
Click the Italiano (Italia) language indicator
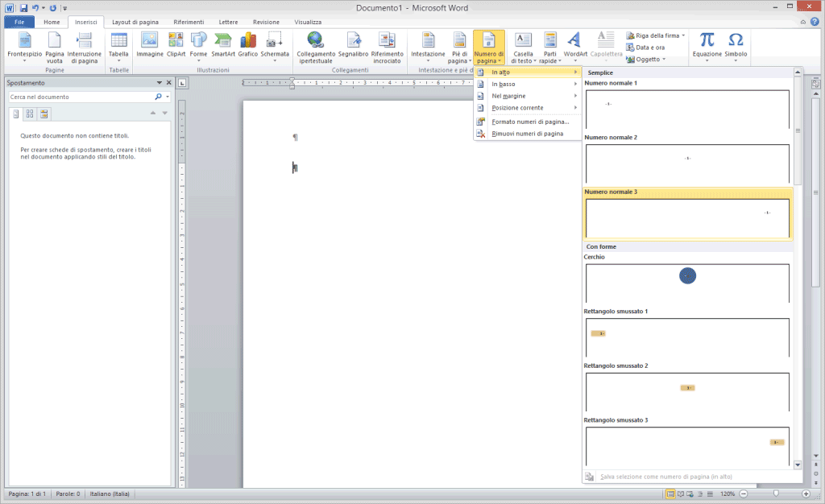coord(110,494)
